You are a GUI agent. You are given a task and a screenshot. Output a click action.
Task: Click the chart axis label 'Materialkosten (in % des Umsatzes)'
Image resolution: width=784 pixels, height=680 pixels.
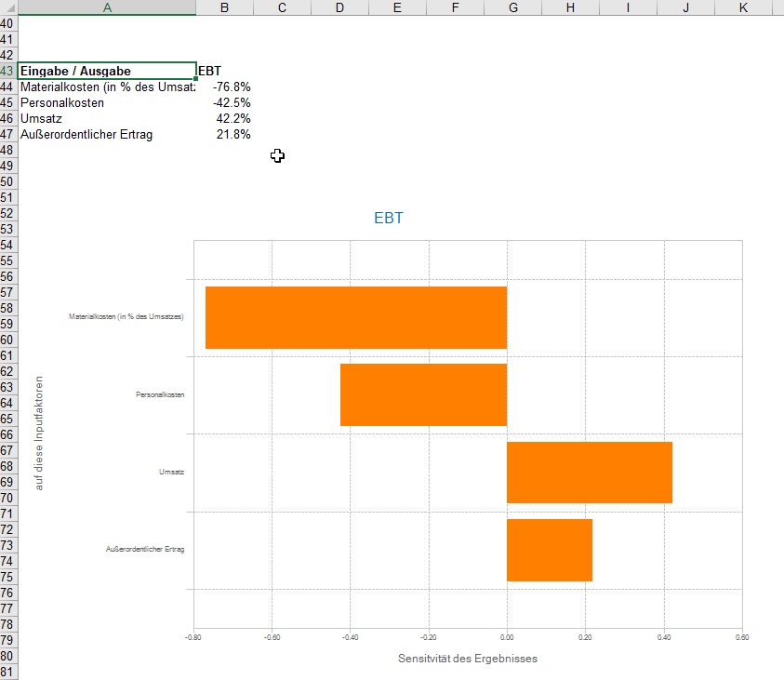(126, 316)
